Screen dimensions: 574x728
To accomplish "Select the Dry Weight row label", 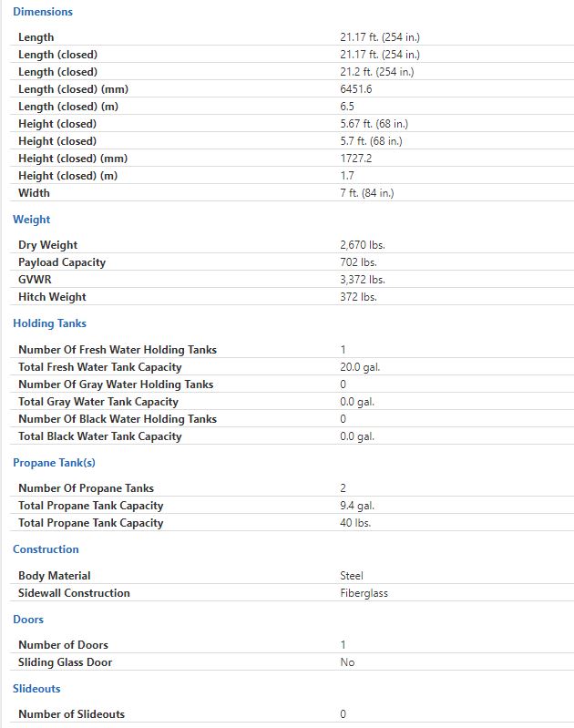I will click(47, 245).
